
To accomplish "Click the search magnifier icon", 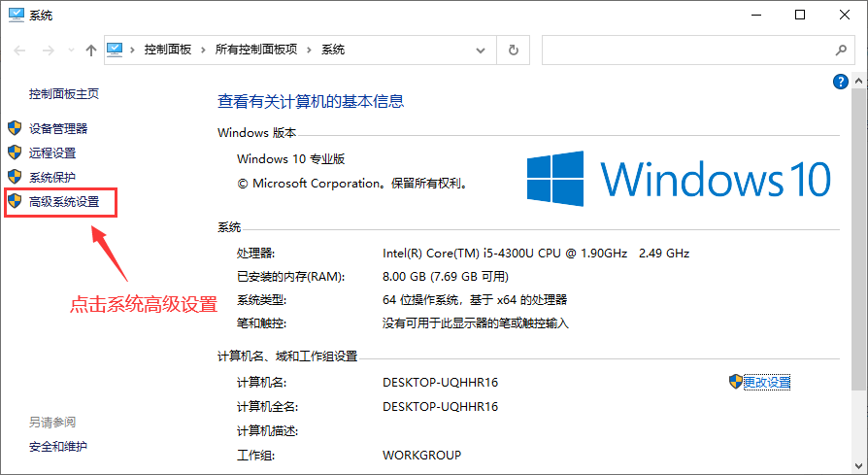I will pos(841,51).
